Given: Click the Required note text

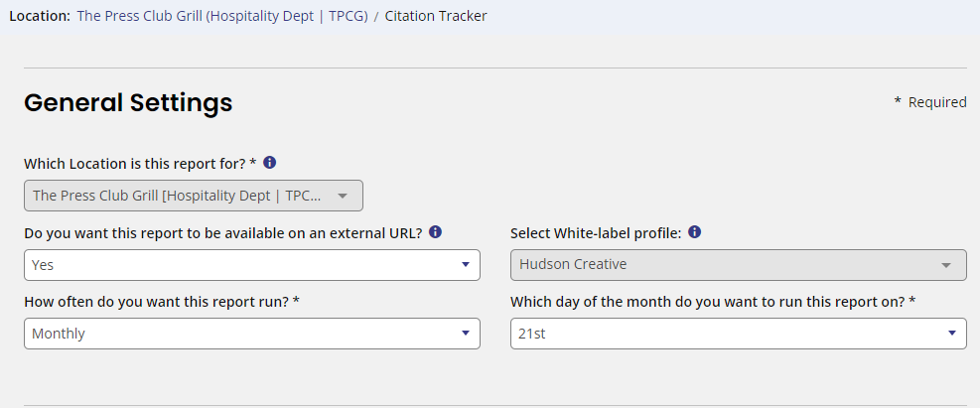Looking at the screenshot, I should point(930,102).
